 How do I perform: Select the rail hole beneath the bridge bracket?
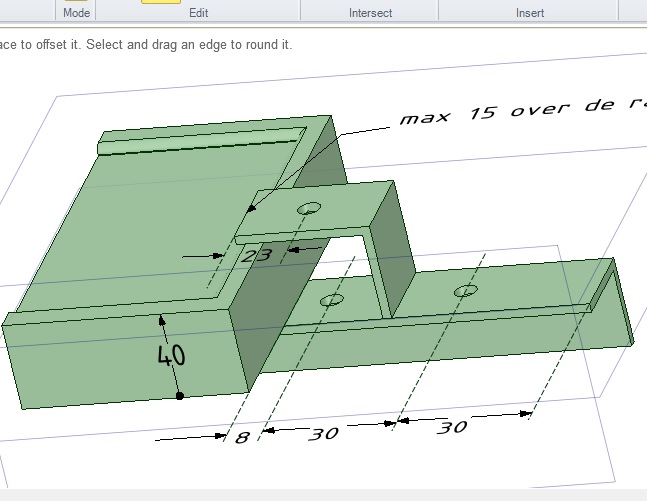click(x=332, y=300)
